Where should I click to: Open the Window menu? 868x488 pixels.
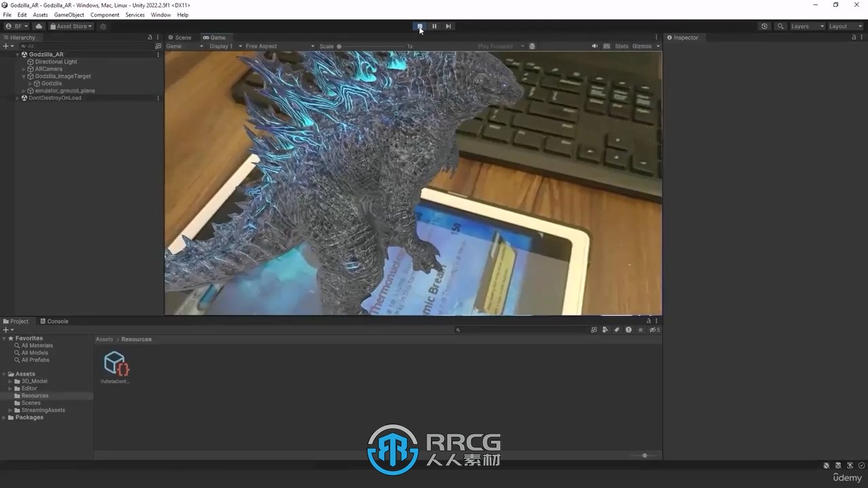(161, 15)
